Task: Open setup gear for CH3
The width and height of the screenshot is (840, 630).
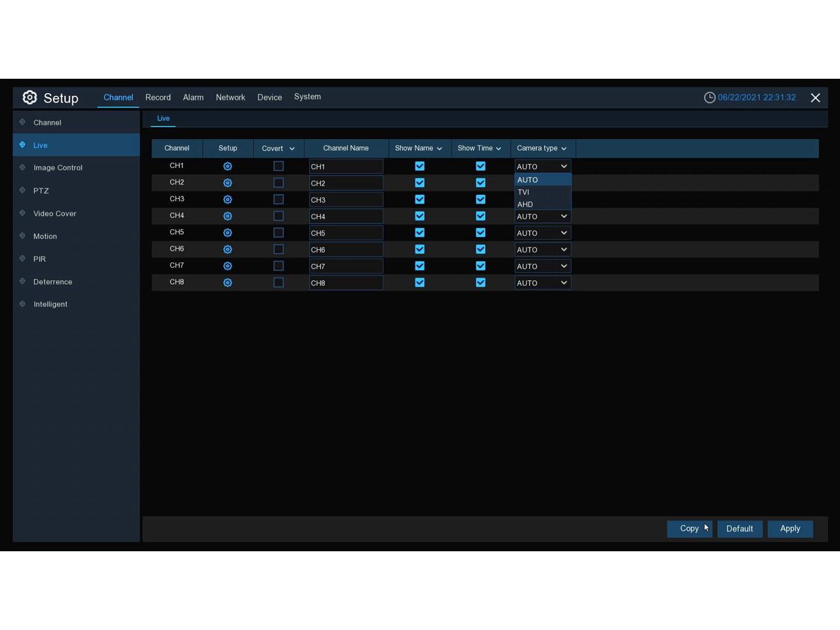Action: (228, 199)
